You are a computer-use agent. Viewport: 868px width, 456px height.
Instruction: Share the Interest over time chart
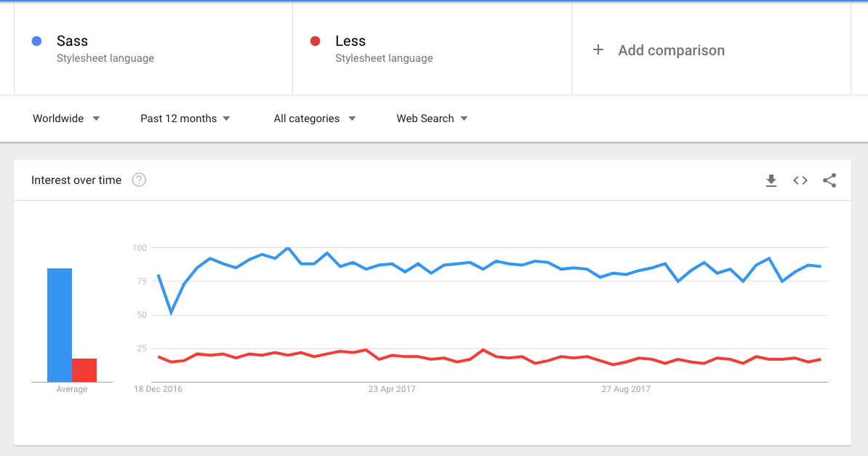[x=829, y=180]
